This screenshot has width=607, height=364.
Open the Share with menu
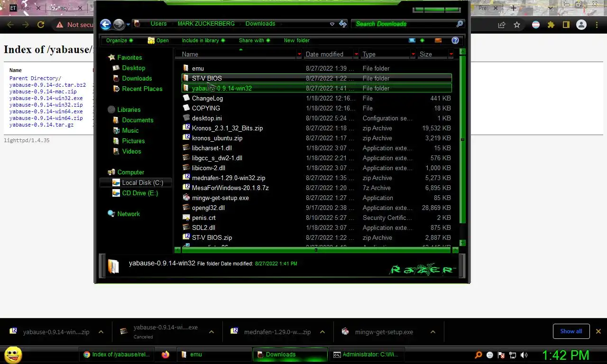coord(254,40)
